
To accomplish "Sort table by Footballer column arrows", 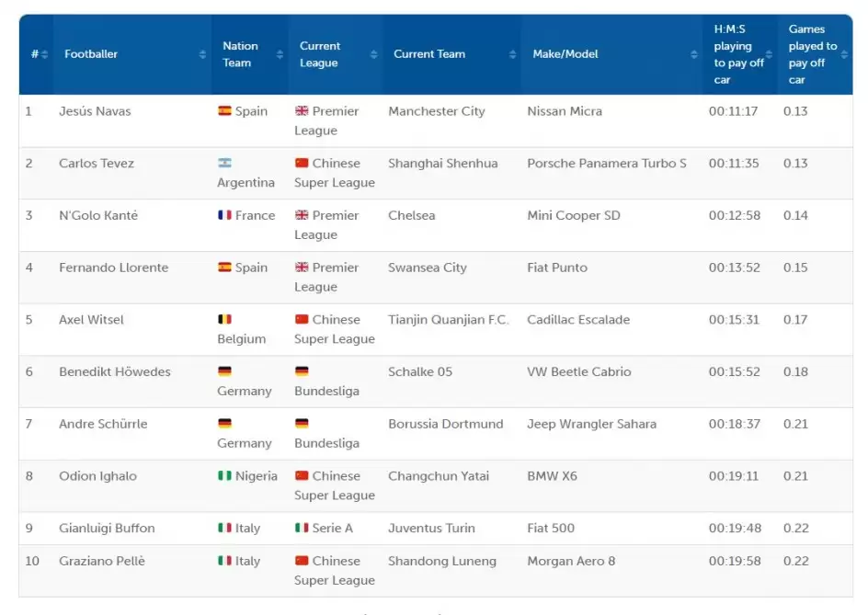I will tap(202, 55).
